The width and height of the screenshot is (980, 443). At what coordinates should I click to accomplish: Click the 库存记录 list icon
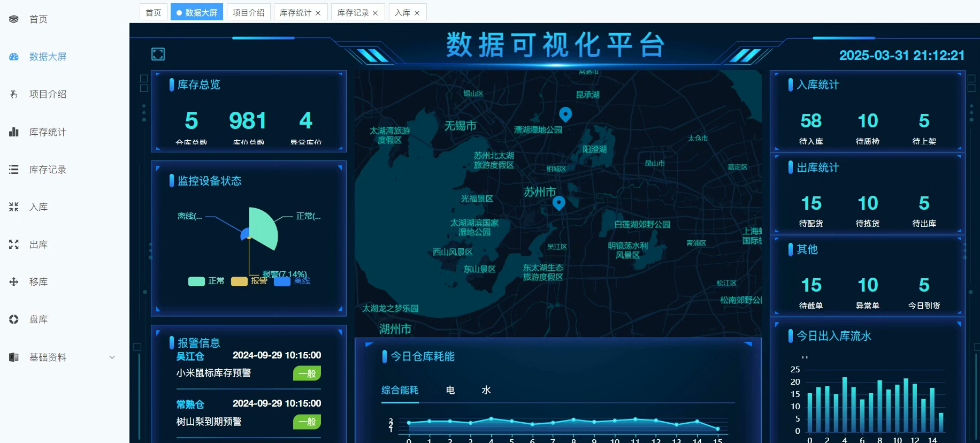tap(14, 170)
